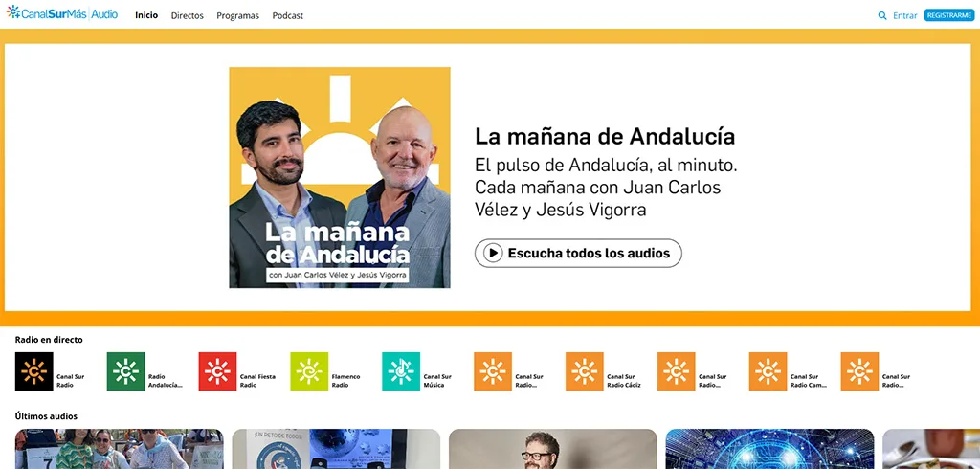This screenshot has height=469, width=980.
Task: Open La mañana de Andalucía cover image
Action: 340,178
